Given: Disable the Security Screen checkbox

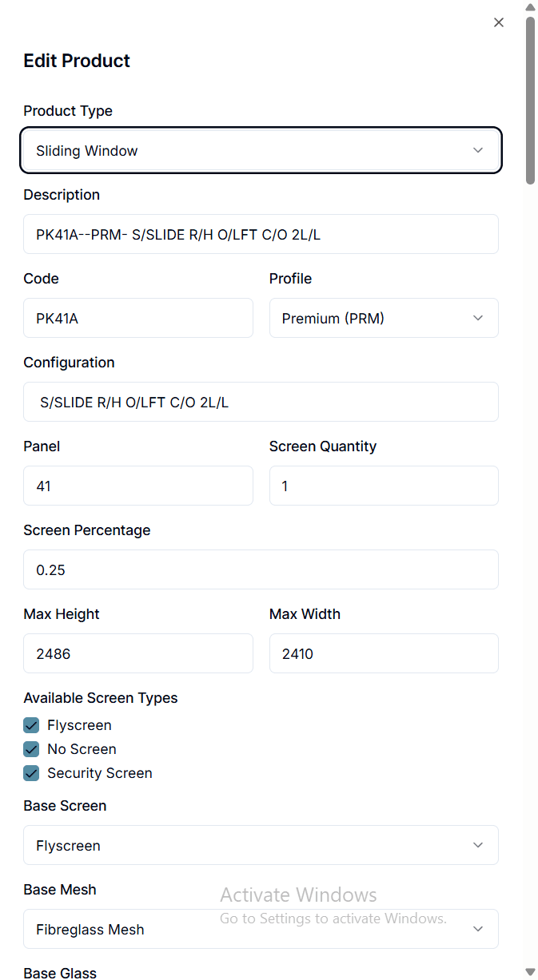Looking at the screenshot, I should click(31, 773).
